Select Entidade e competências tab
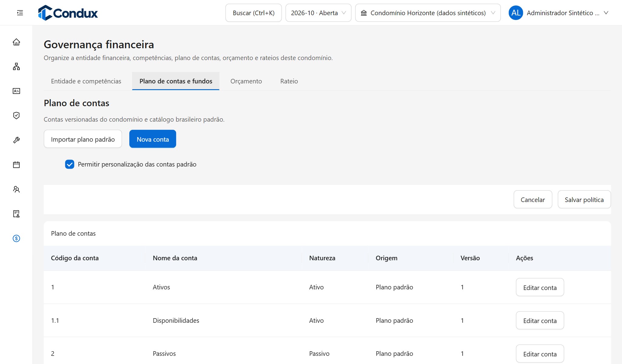 coord(86,81)
